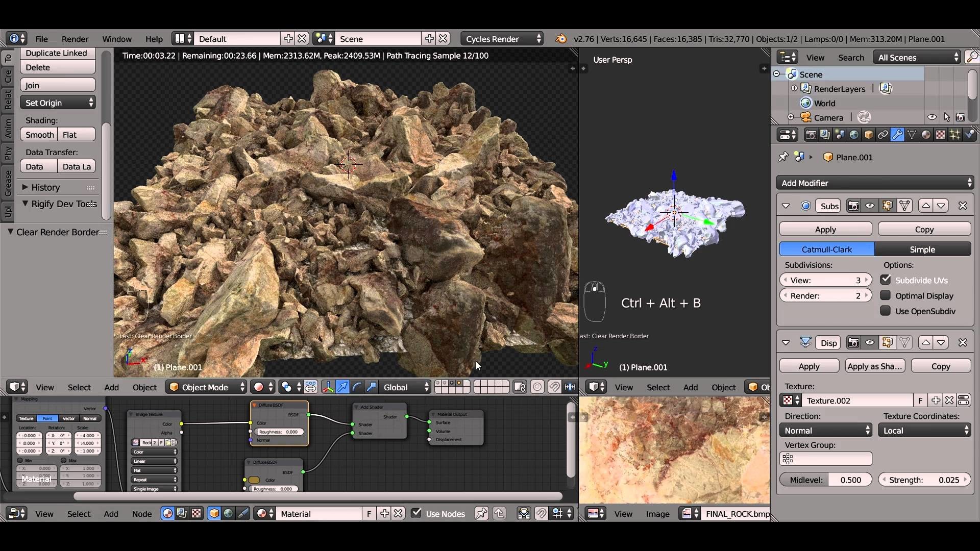Enable Optimal Display for Subsurf modifier
The image size is (980, 551).
click(x=886, y=295)
